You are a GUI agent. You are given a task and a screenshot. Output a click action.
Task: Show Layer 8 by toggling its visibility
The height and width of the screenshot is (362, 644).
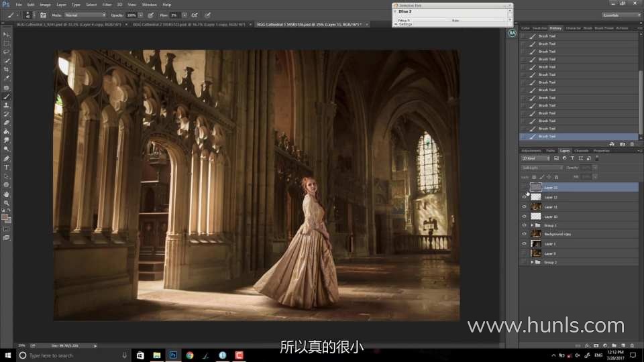pos(524,253)
